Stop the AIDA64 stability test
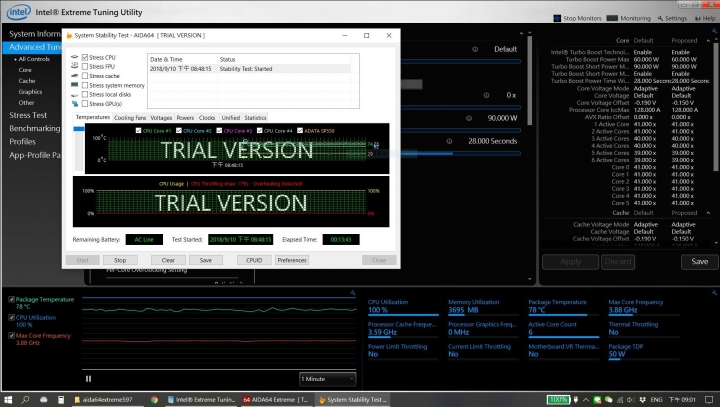Screen dimensions: 720x407 point(120,260)
